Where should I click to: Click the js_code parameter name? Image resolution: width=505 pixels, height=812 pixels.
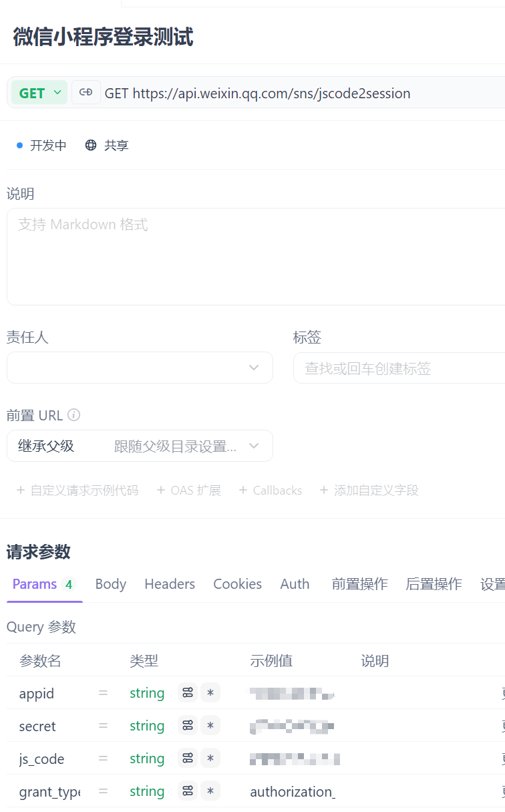[41, 759]
